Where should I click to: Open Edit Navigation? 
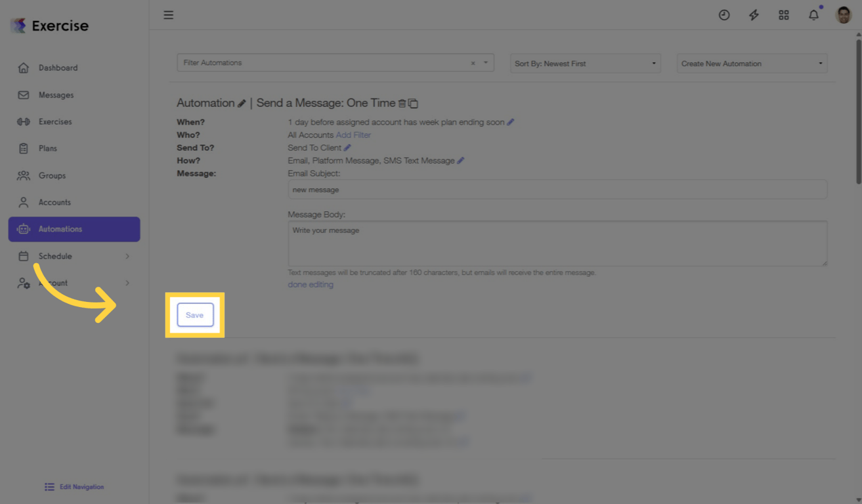(74, 487)
